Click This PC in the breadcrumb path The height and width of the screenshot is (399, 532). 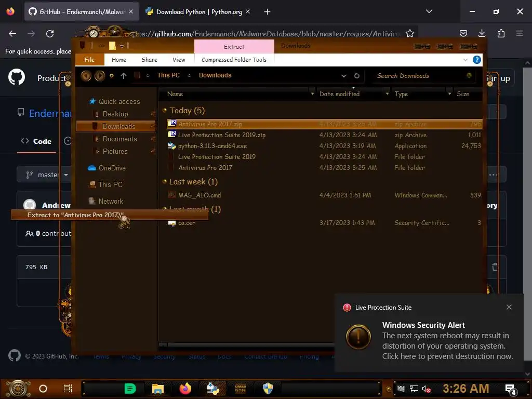168,75
